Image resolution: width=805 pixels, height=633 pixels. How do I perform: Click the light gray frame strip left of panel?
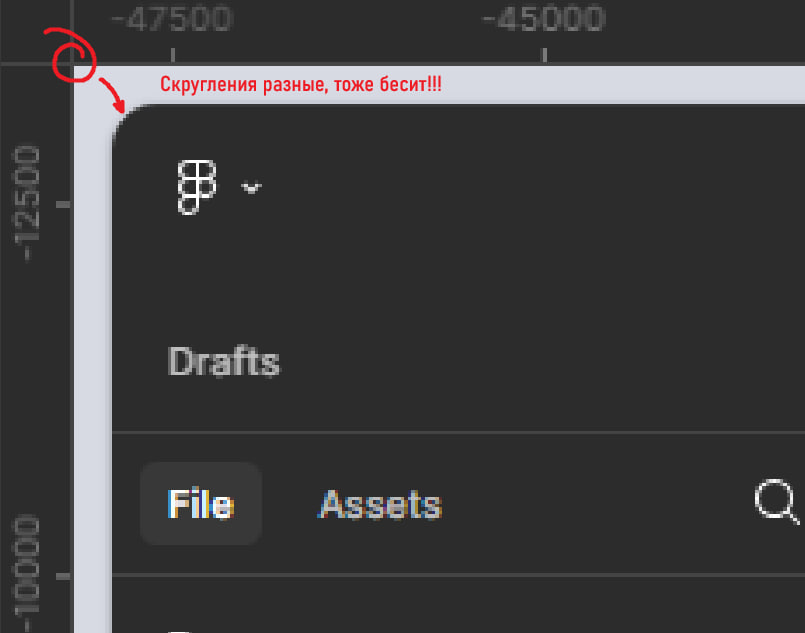(x=93, y=359)
